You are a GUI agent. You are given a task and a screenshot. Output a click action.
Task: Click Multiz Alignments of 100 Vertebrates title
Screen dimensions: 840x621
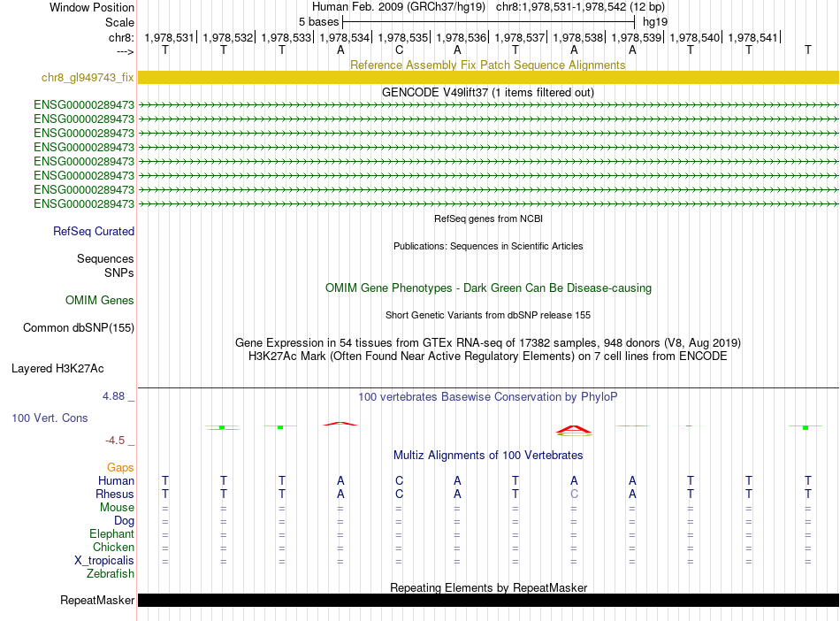pyautogui.click(x=488, y=455)
